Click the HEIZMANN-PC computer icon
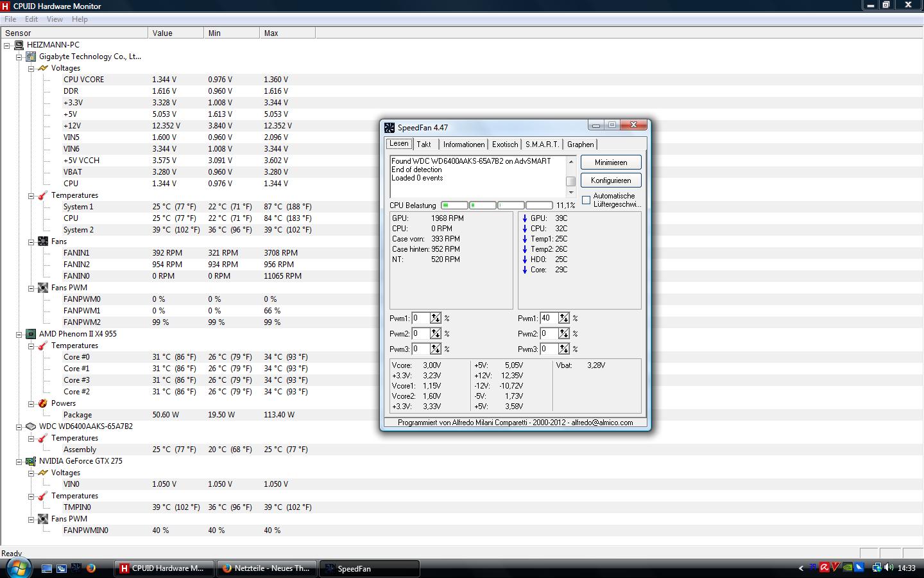The image size is (924, 578). [x=19, y=45]
